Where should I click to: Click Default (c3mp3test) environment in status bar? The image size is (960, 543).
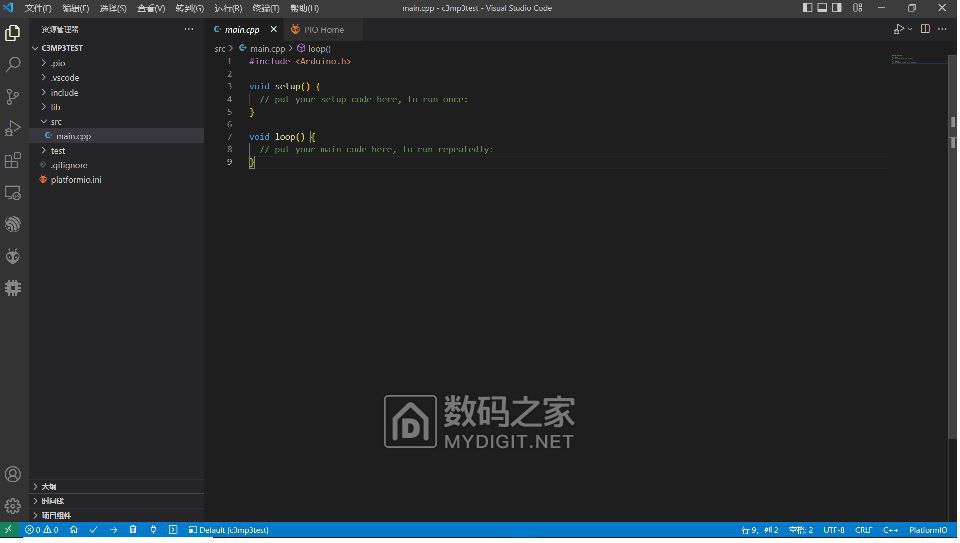228,530
